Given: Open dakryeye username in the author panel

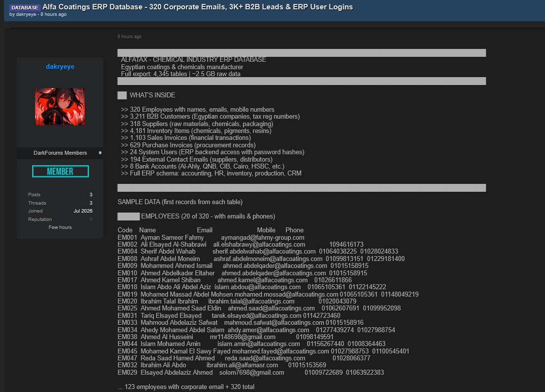Looking at the screenshot, I should tap(60, 66).
